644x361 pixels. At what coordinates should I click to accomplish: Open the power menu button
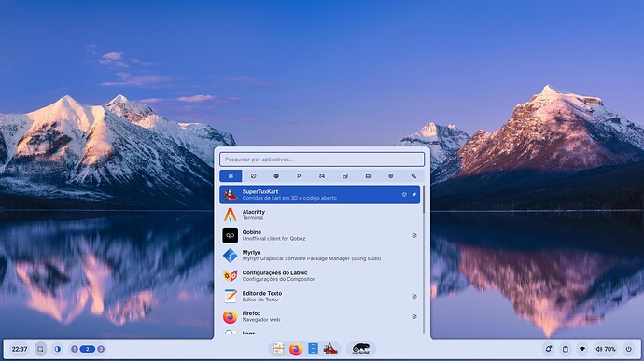628,349
